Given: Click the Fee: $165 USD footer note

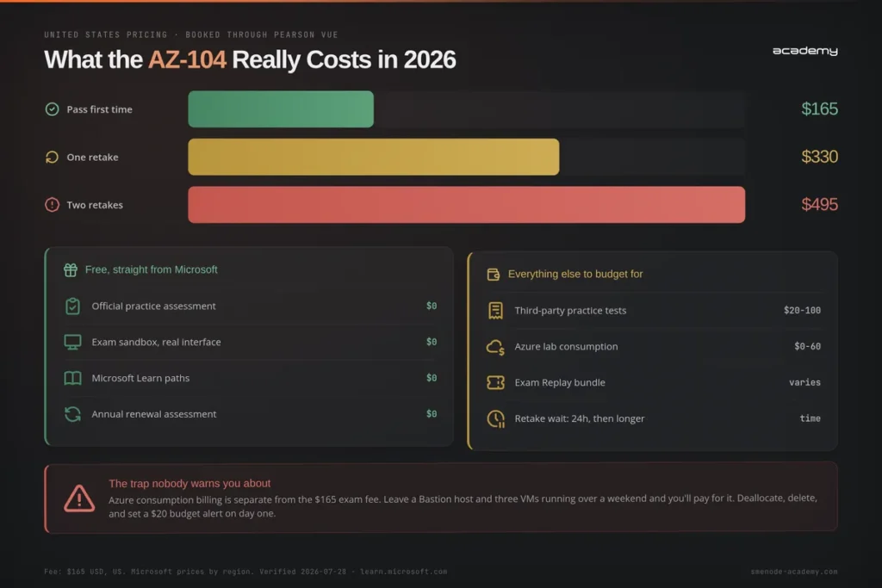Looking at the screenshot, I should click(x=245, y=572).
